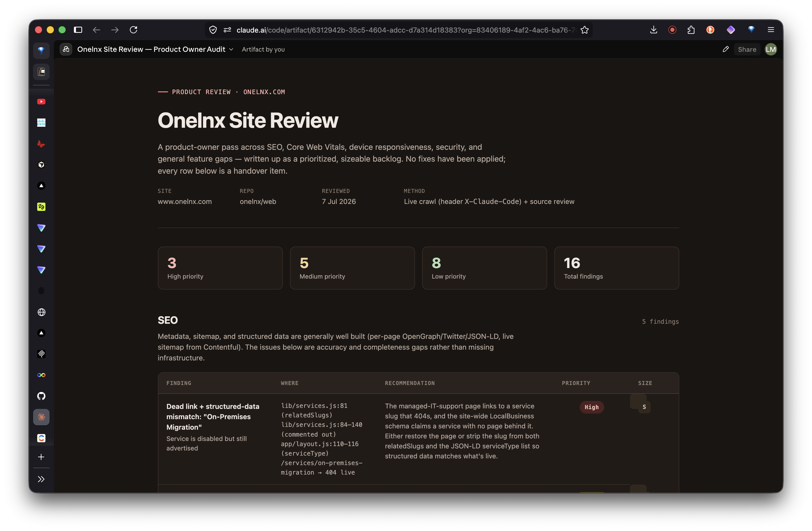Click the '5 findings' count label
This screenshot has height=531, width=812.
[660, 322]
